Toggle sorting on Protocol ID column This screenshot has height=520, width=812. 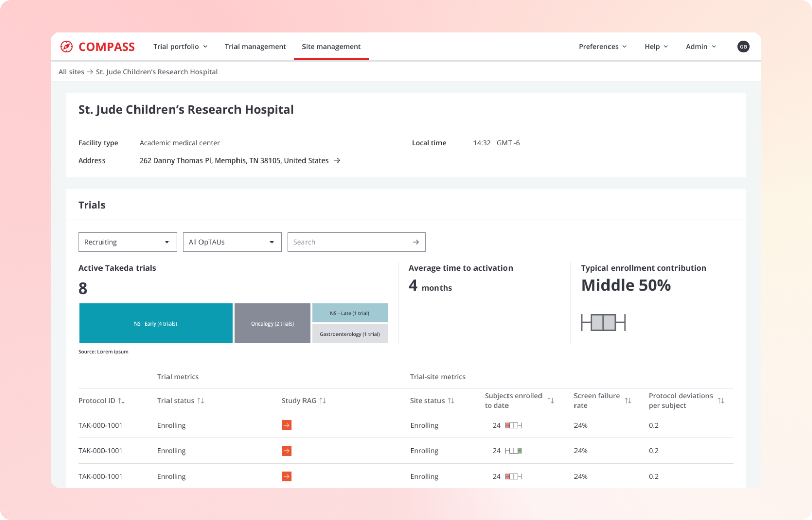pyautogui.click(x=121, y=400)
